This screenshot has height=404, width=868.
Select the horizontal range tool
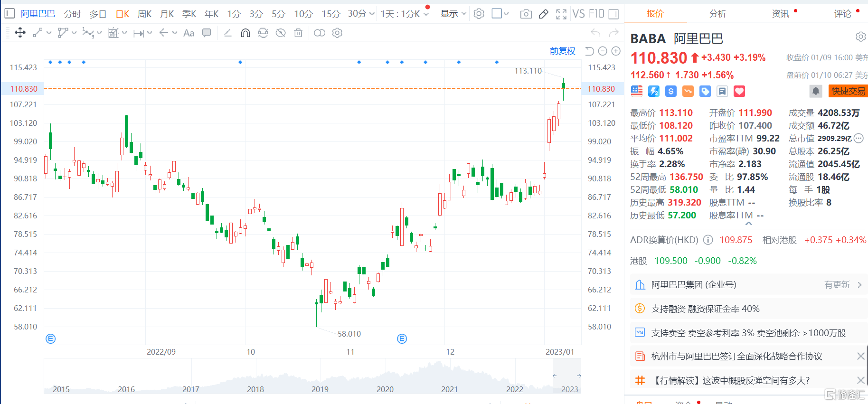click(x=139, y=33)
